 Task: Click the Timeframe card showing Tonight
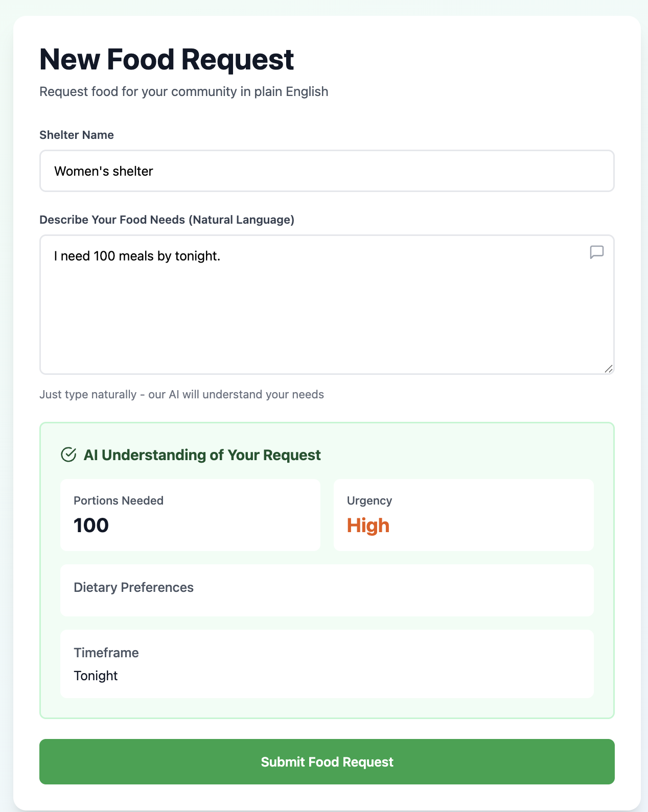(x=327, y=663)
